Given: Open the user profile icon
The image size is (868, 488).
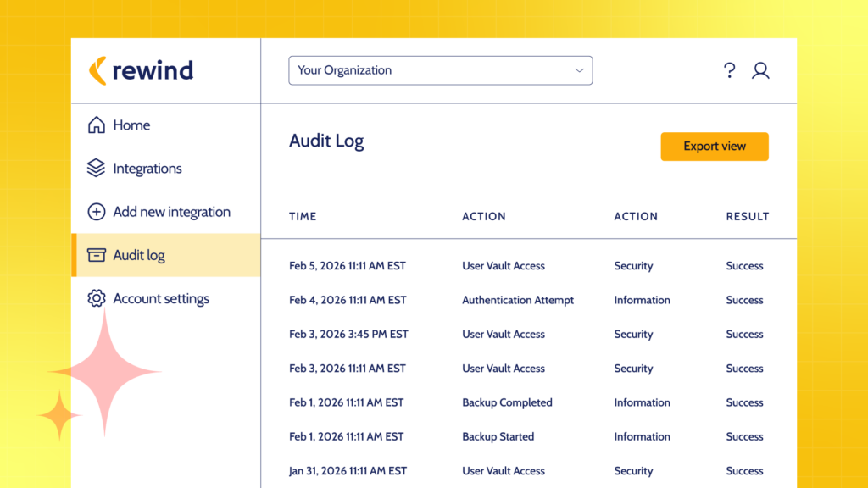Looking at the screenshot, I should pyautogui.click(x=760, y=70).
